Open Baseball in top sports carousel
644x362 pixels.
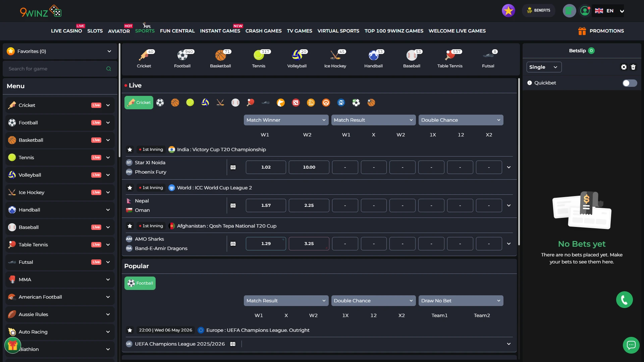pos(412,59)
